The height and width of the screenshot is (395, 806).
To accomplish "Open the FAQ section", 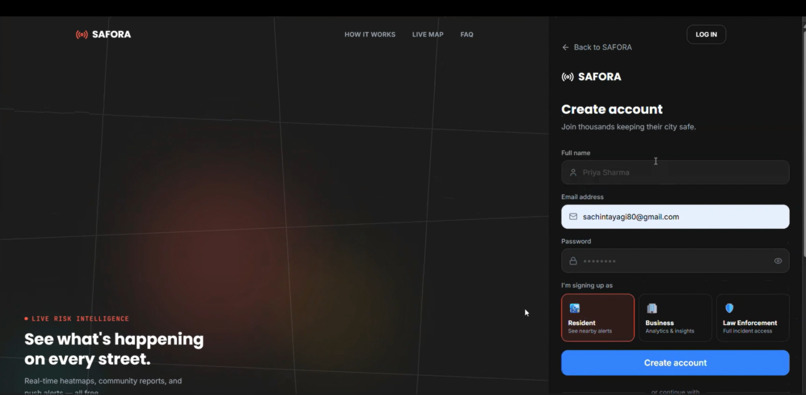I will [467, 34].
